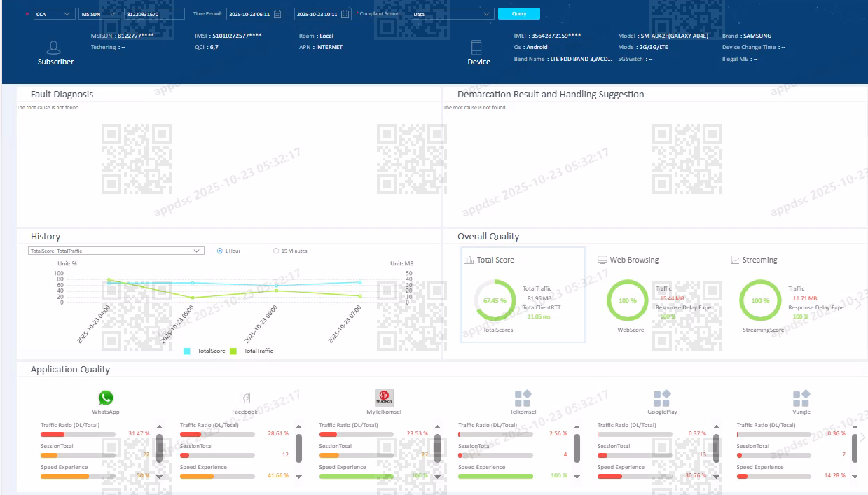Viewport: 868px width, 495px height.
Task: Click the Brand SAMSUNG value
Action: click(757, 36)
